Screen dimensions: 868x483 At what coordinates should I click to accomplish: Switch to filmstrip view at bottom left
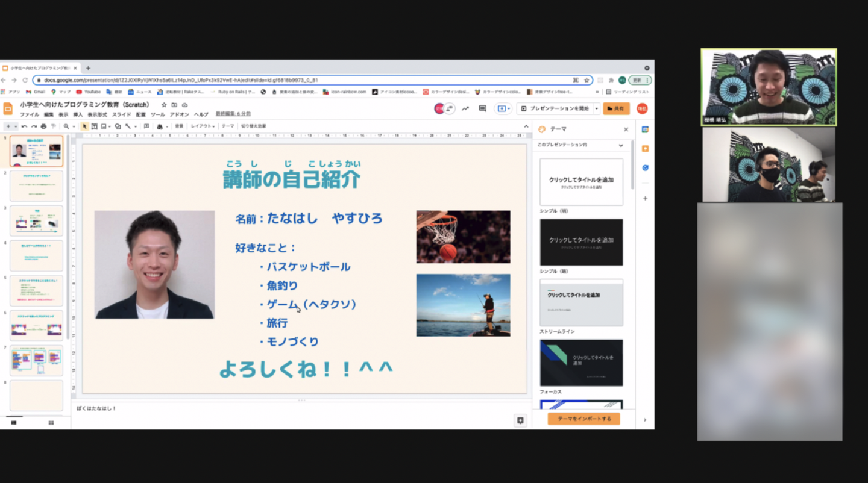14,423
